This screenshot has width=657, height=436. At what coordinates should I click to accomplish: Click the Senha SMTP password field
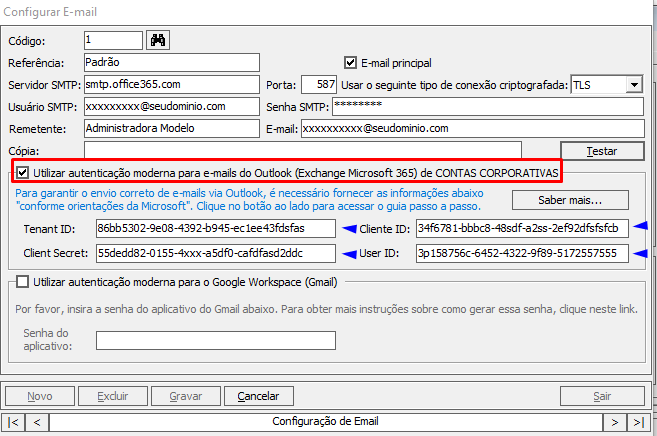(488, 107)
